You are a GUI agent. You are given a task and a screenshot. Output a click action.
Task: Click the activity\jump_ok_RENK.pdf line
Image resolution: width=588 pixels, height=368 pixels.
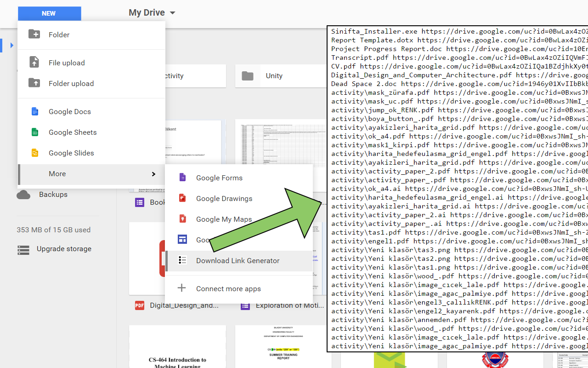point(459,110)
